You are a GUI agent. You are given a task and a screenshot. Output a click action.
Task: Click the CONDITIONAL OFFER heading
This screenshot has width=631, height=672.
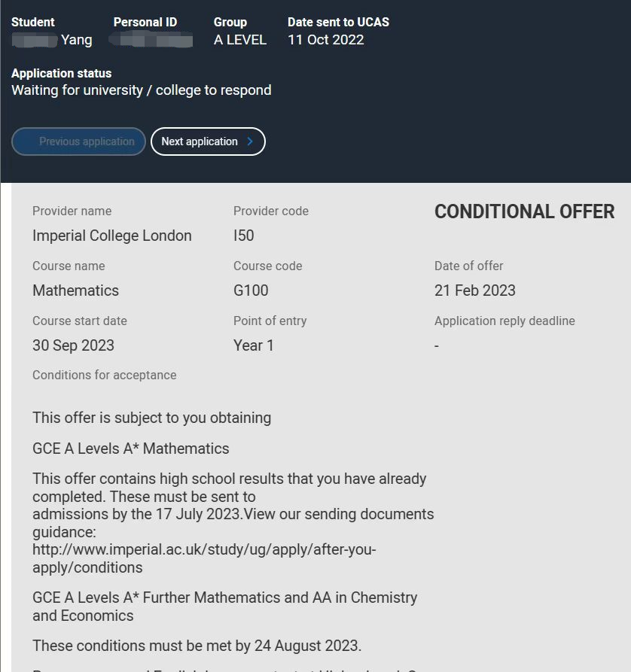pos(524,211)
